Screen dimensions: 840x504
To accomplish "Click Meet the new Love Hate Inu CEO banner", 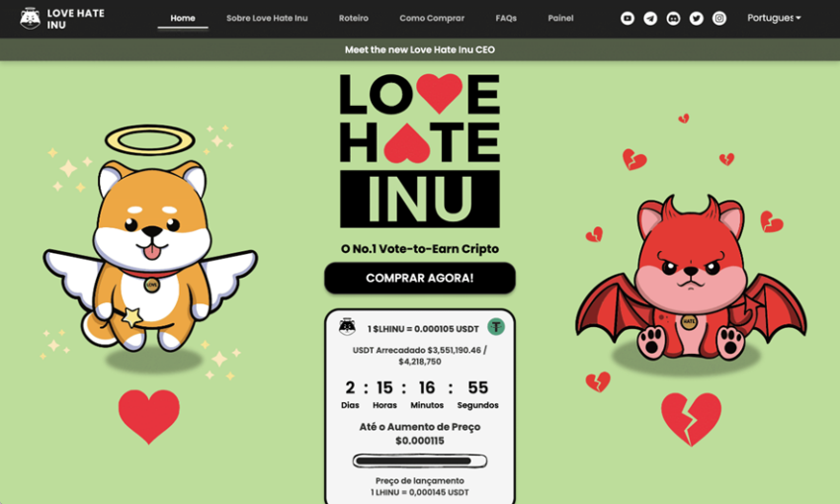I will pyautogui.click(x=420, y=49).
